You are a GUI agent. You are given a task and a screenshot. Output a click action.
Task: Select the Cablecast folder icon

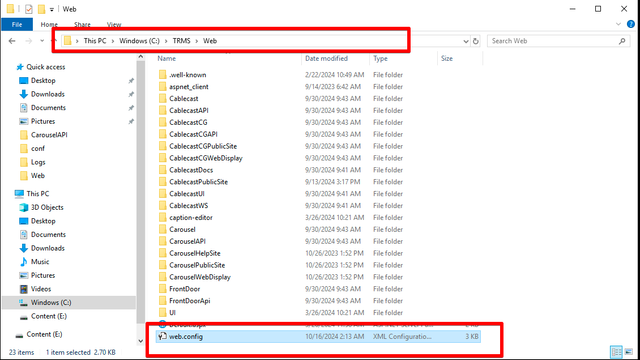[x=162, y=98]
